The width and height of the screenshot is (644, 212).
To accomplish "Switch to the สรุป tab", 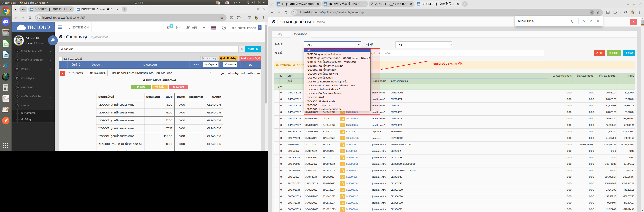I will click(281, 34).
